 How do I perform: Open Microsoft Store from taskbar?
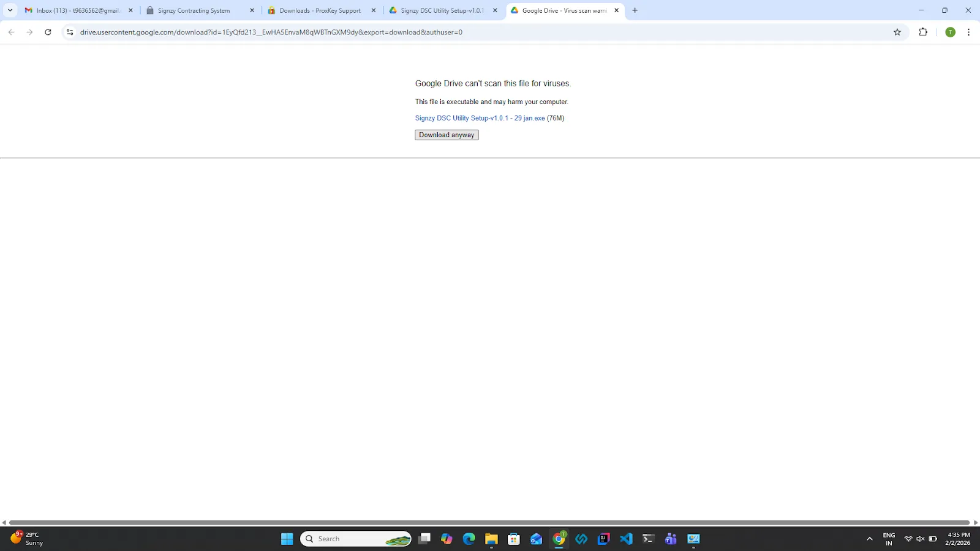pyautogui.click(x=514, y=539)
